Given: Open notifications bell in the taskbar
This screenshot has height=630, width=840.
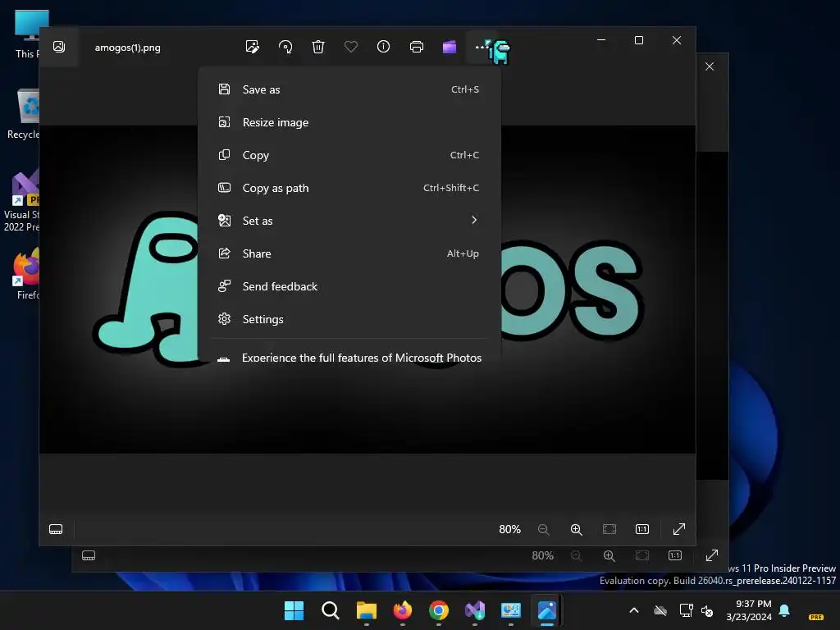Looking at the screenshot, I should click(x=784, y=610).
